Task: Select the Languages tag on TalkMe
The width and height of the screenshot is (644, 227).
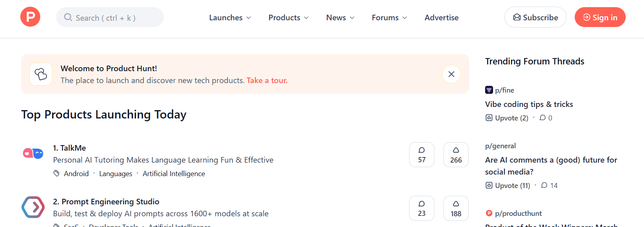Action: click(x=115, y=174)
